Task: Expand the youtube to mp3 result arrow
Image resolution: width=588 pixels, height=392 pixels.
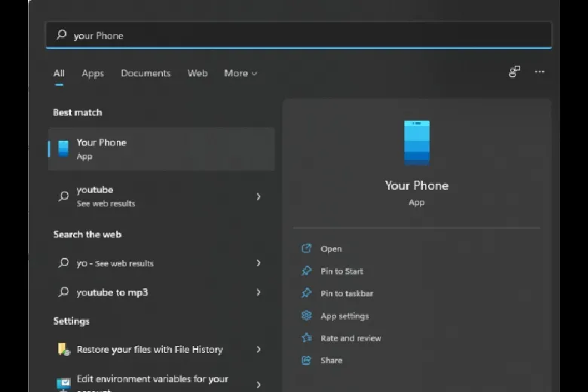Action: pos(259,292)
